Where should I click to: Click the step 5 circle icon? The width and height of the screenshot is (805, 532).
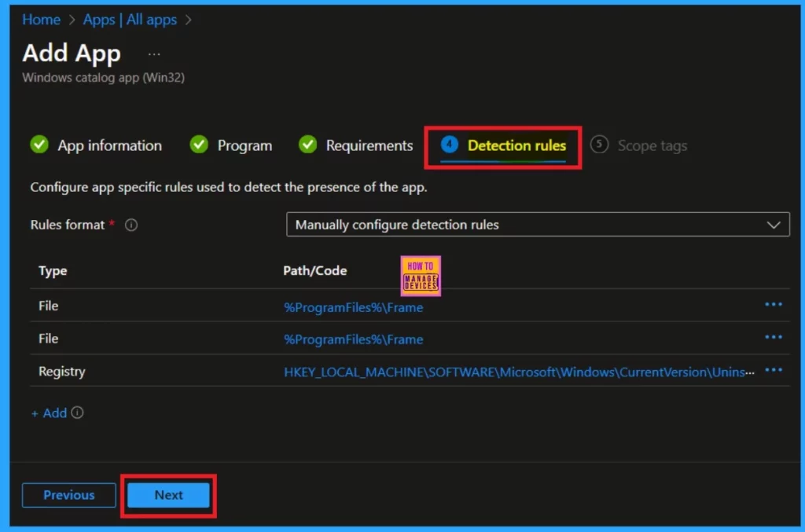click(598, 145)
